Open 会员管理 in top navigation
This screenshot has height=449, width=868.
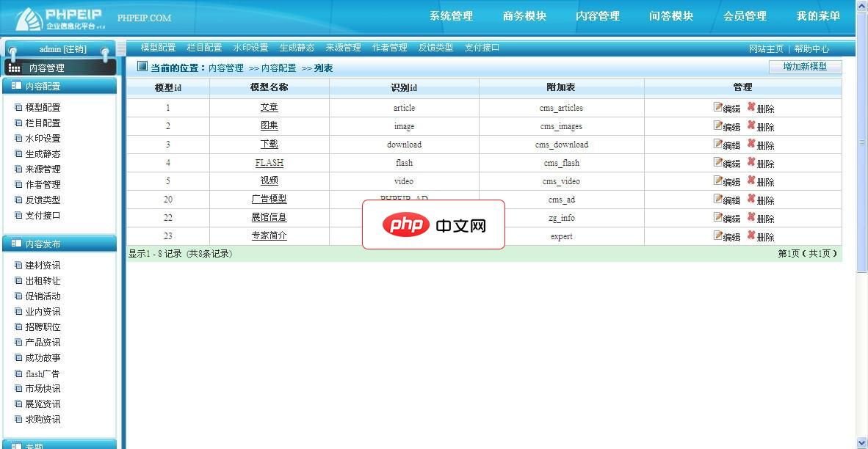(x=745, y=16)
